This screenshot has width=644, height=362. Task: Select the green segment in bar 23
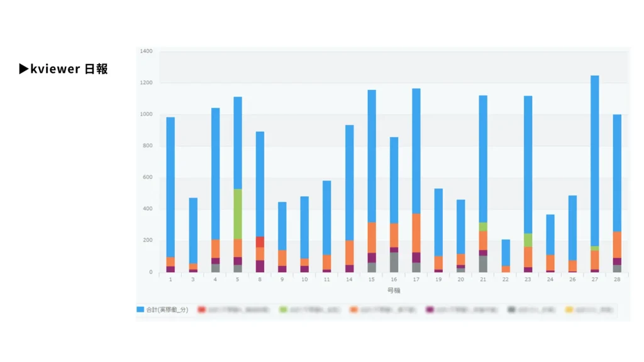point(528,240)
